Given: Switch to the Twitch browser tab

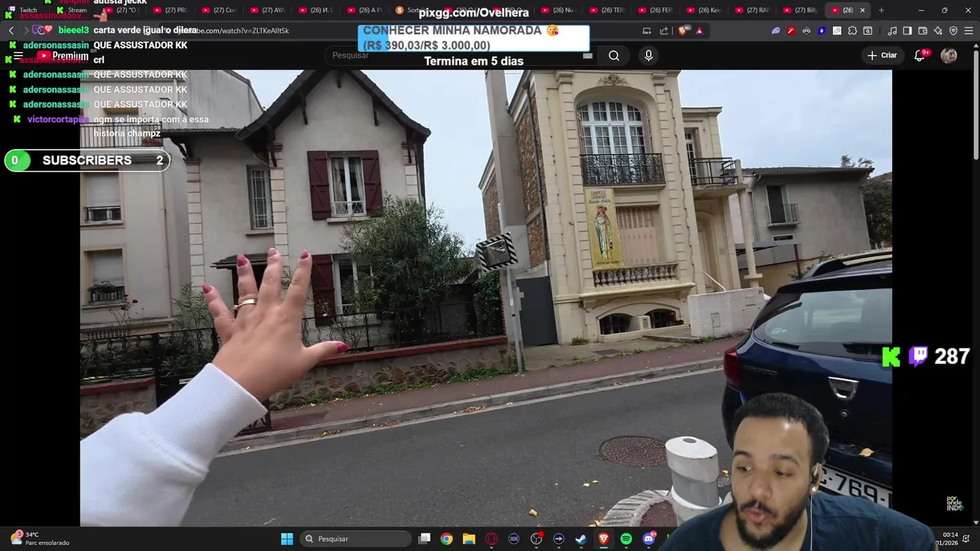Looking at the screenshot, I should (24, 10).
